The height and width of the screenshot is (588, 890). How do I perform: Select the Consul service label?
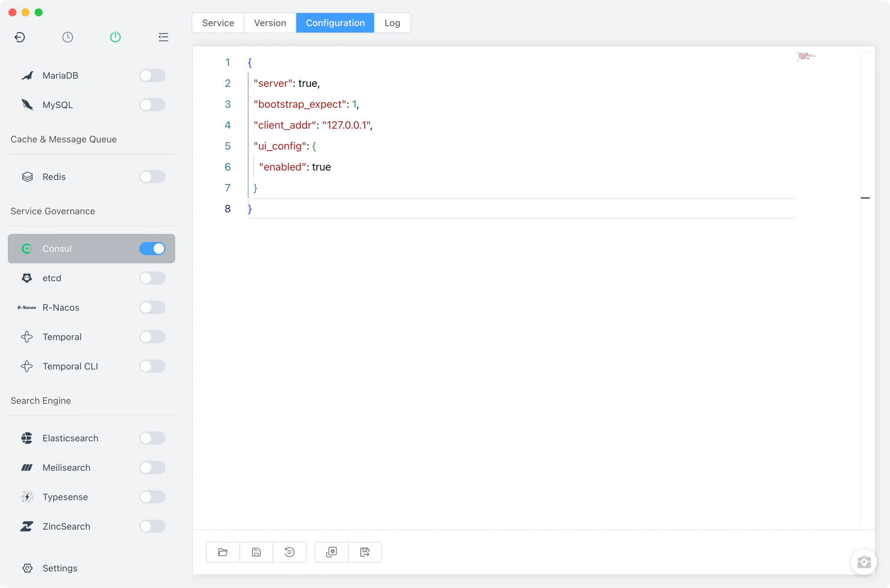point(57,248)
